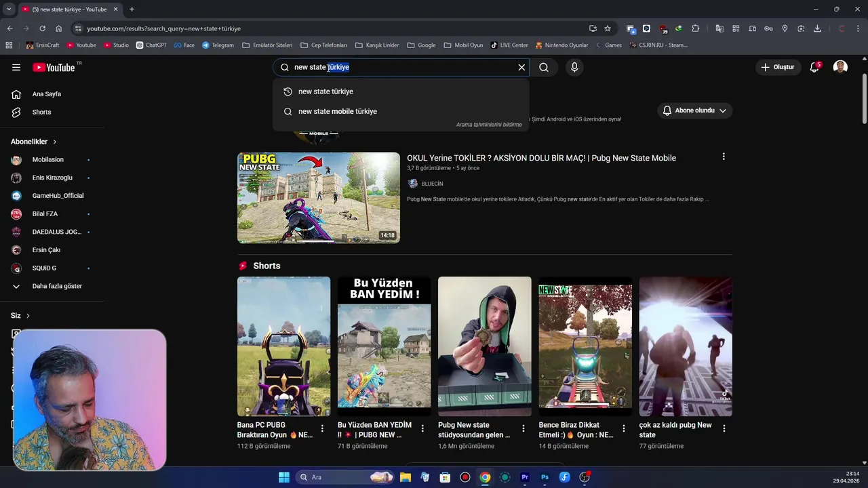Open the Telegram bookmark
868x488 pixels.
point(217,45)
